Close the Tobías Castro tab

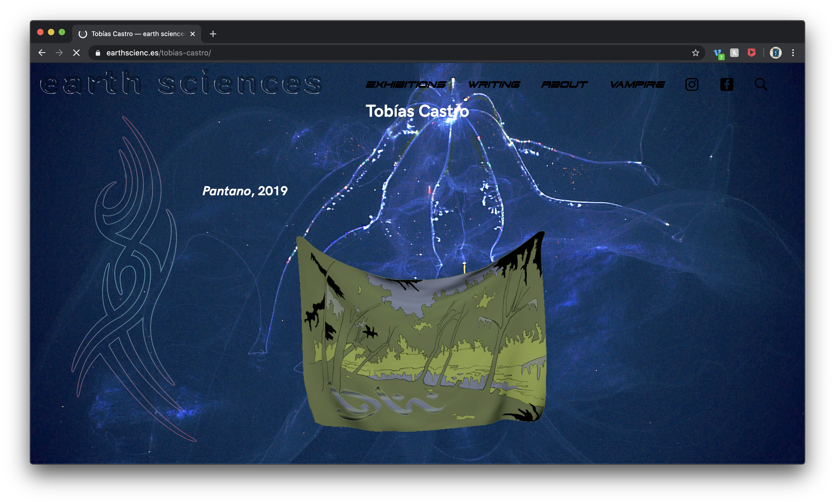point(193,34)
